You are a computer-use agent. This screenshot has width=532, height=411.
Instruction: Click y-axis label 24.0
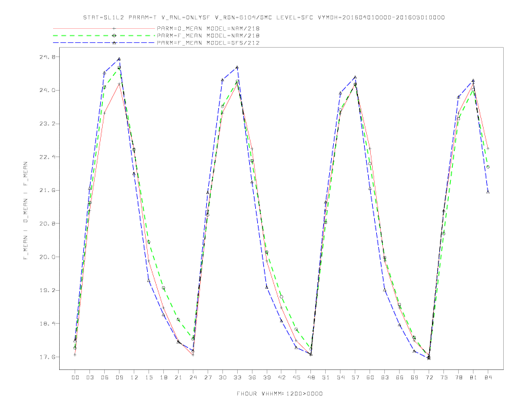point(47,90)
